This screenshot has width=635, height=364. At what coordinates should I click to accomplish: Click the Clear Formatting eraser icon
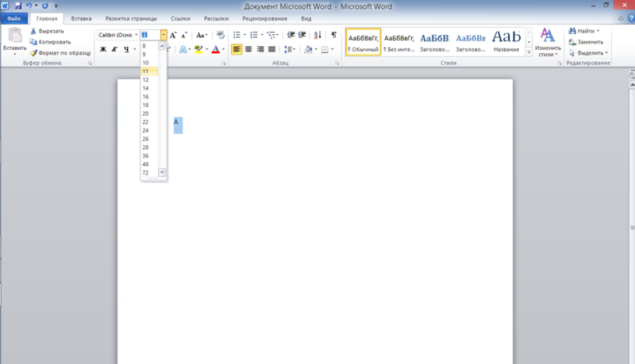click(x=221, y=35)
